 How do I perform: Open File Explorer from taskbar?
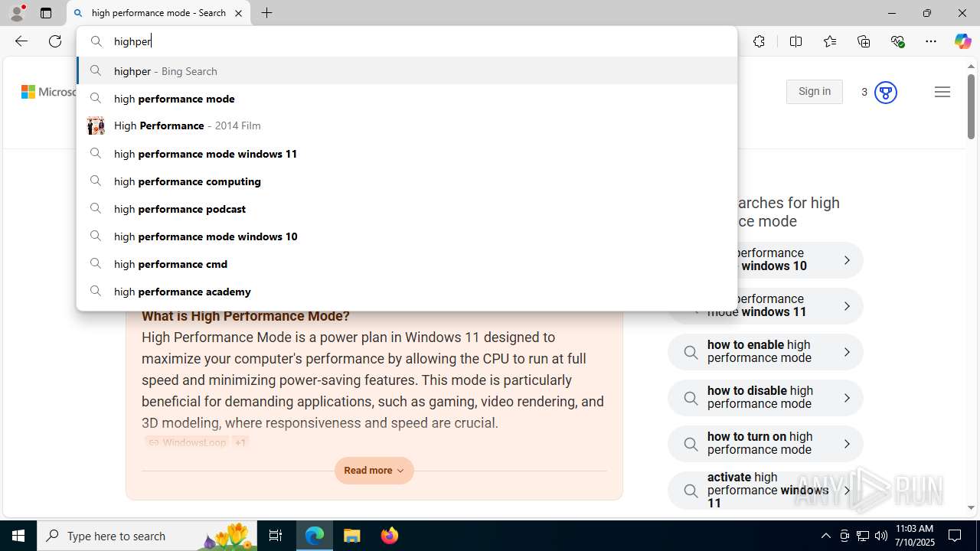coord(351,536)
